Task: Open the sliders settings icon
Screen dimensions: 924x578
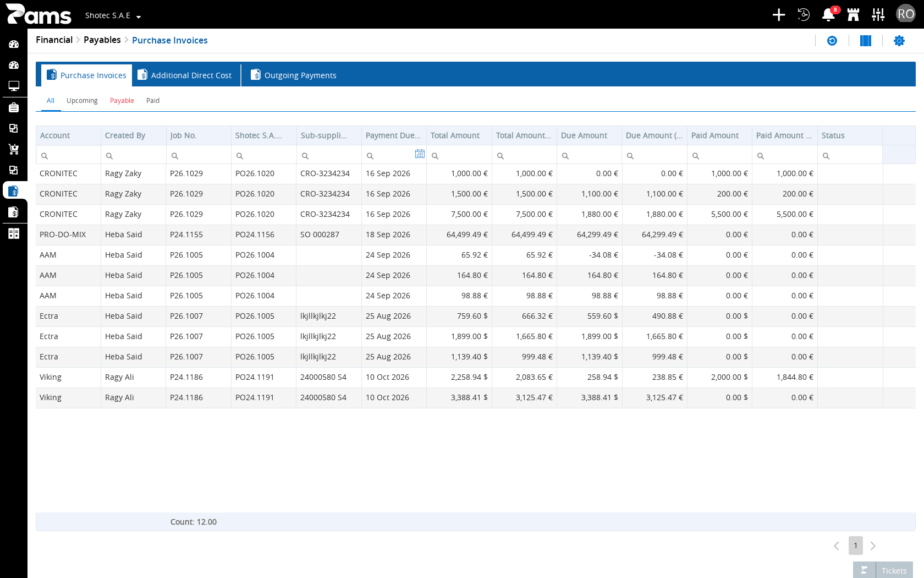Action: tap(878, 15)
